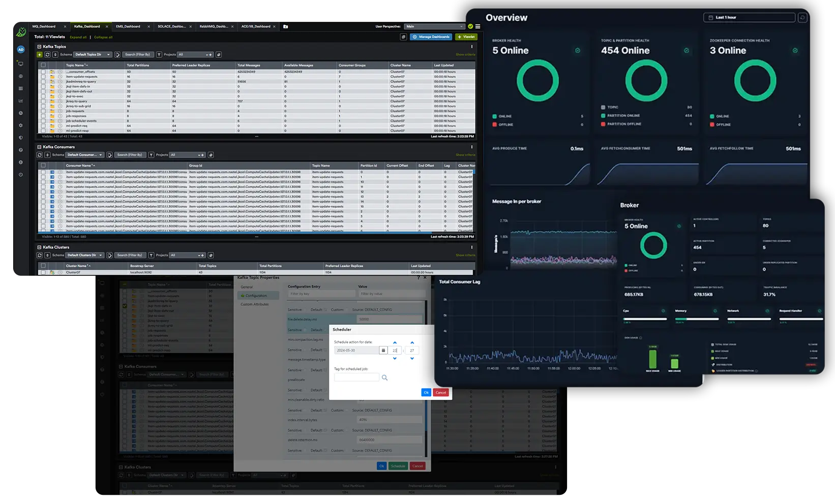Screen dimensions: 835x504
Task: Open the Last 1 hour time range selector
Action: [x=749, y=17]
